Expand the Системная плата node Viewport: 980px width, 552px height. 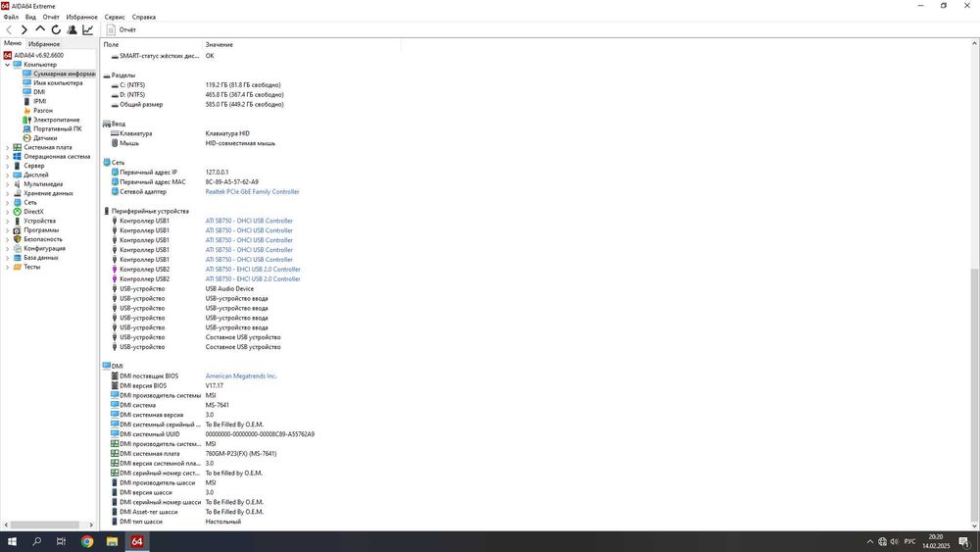tap(8, 147)
